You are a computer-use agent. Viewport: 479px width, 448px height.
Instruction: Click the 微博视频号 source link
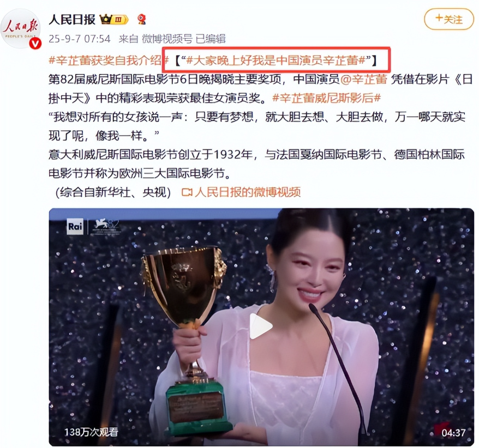coord(167,39)
